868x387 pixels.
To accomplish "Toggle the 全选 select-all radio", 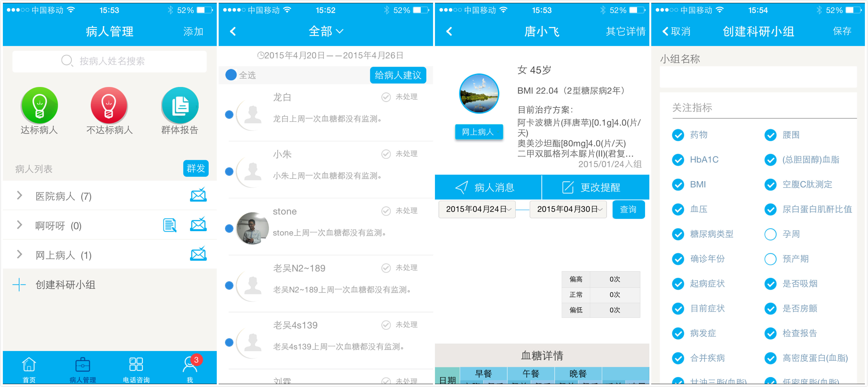I will tap(231, 75).
